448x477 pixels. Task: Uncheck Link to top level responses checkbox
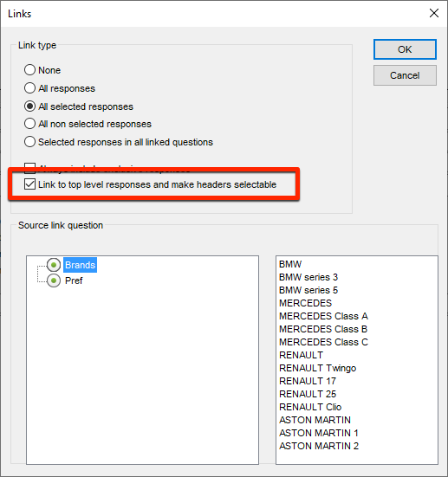[29, 184]
